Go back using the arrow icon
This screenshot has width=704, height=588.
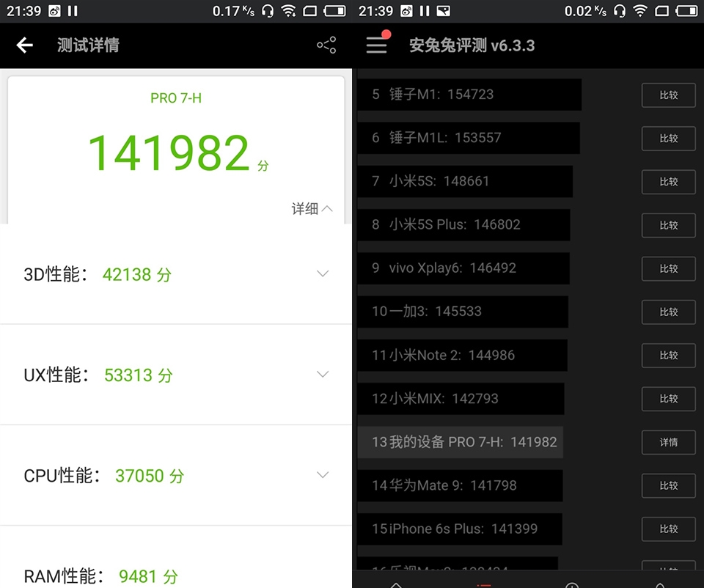25,45
